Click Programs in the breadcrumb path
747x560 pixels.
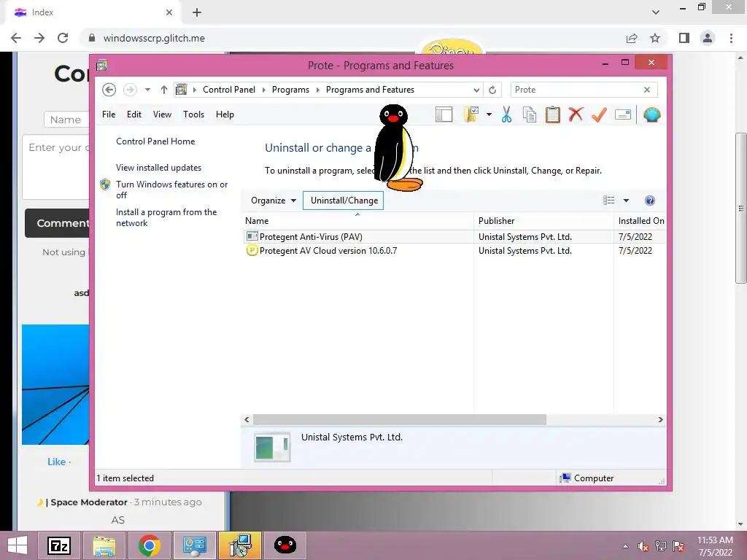click(x=290, y=90)
